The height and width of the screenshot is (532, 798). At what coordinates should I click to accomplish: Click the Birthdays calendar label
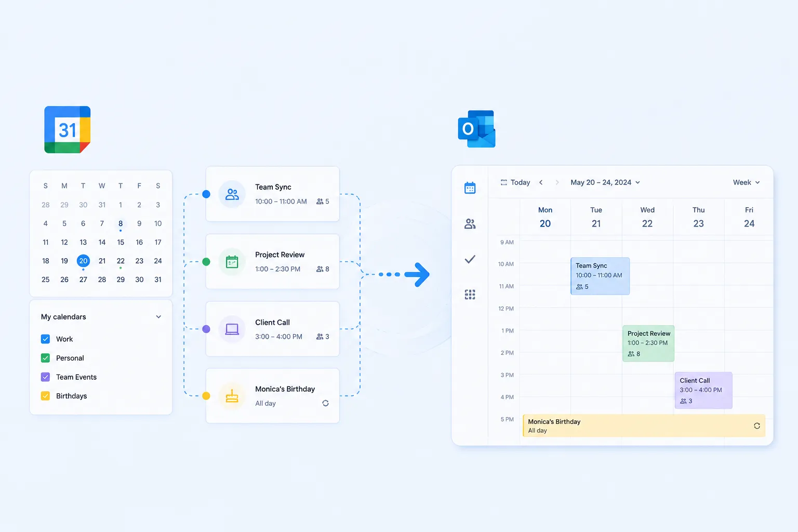(72, 396)
